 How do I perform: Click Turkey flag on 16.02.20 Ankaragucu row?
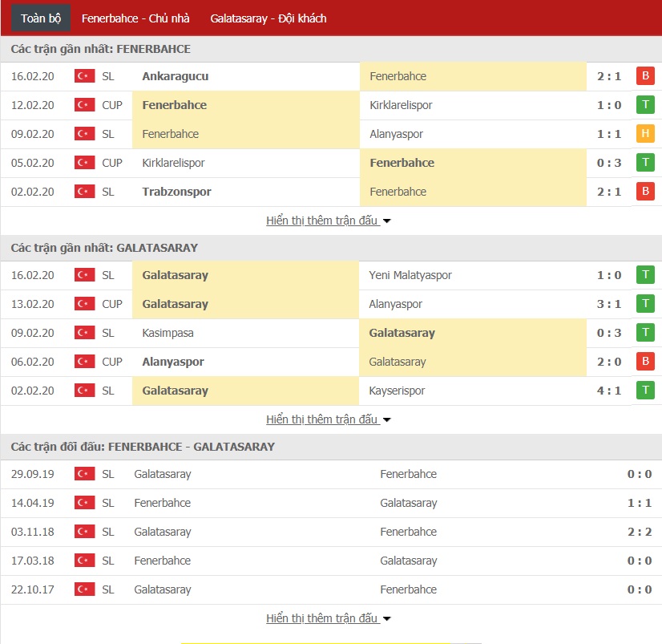pyautogui.click(x=84, y=76)
